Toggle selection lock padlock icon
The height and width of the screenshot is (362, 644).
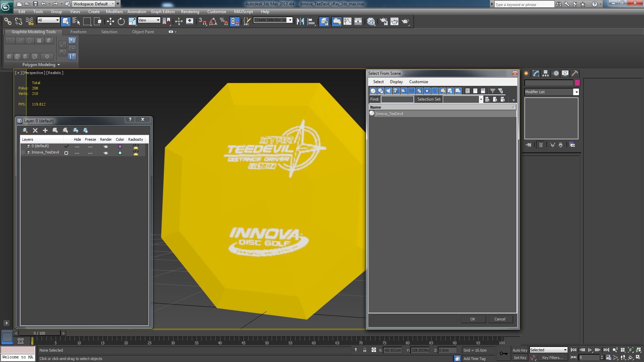[365, 350]
